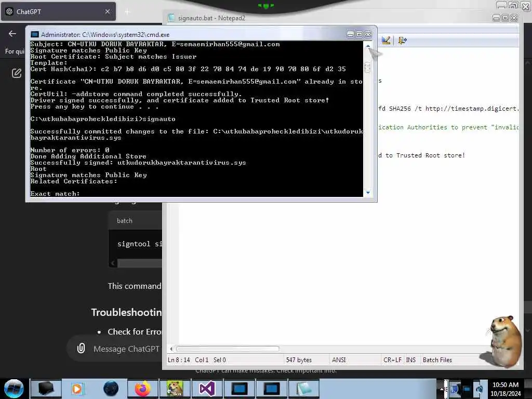Click 'ication Authorities to prevent' comment in Notepad2

pos(433,127)
